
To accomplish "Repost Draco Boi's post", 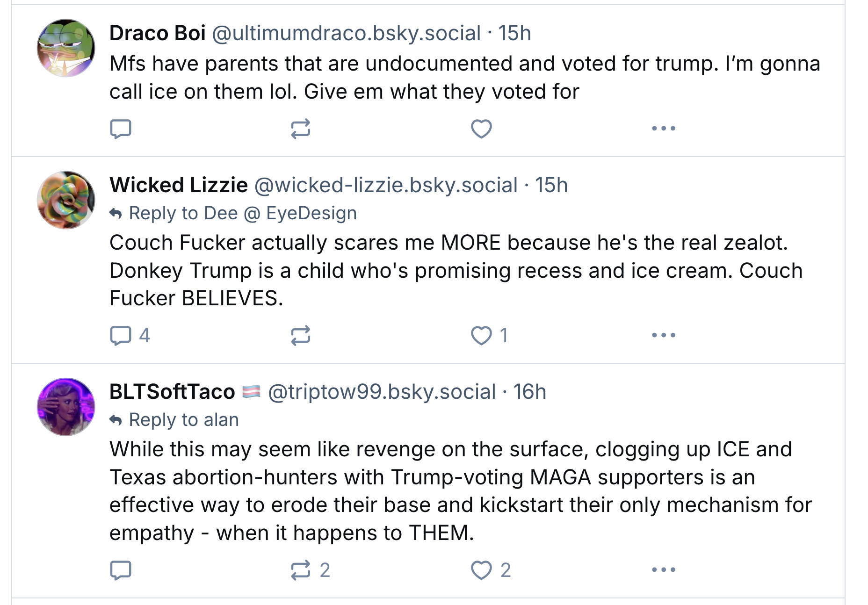I will point(300,129).
